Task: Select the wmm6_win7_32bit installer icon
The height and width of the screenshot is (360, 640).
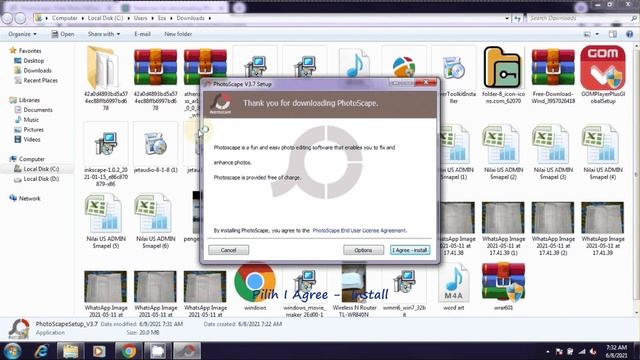Action: (x=404, y=282)
